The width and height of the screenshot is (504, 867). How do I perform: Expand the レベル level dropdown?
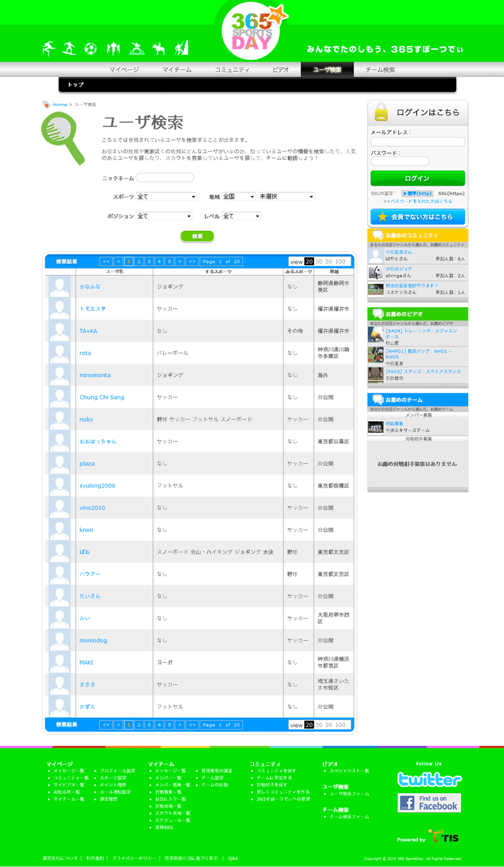tap(241, 216)
